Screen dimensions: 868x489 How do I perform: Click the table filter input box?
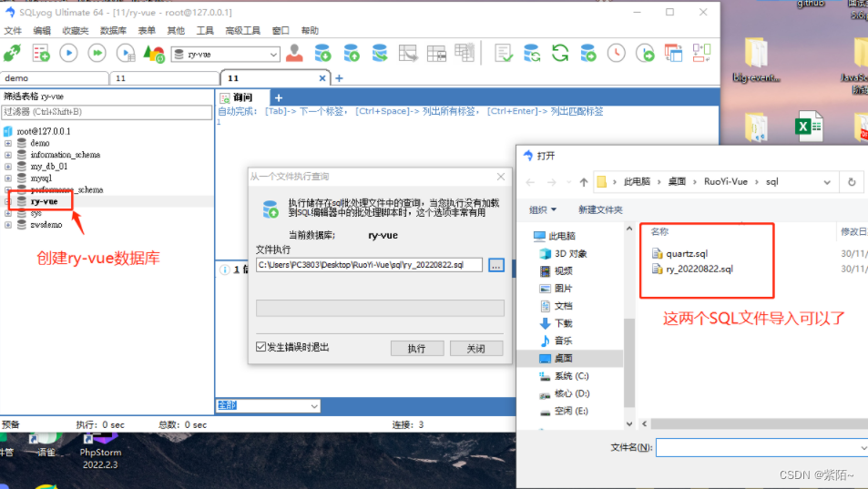point(107,112)
